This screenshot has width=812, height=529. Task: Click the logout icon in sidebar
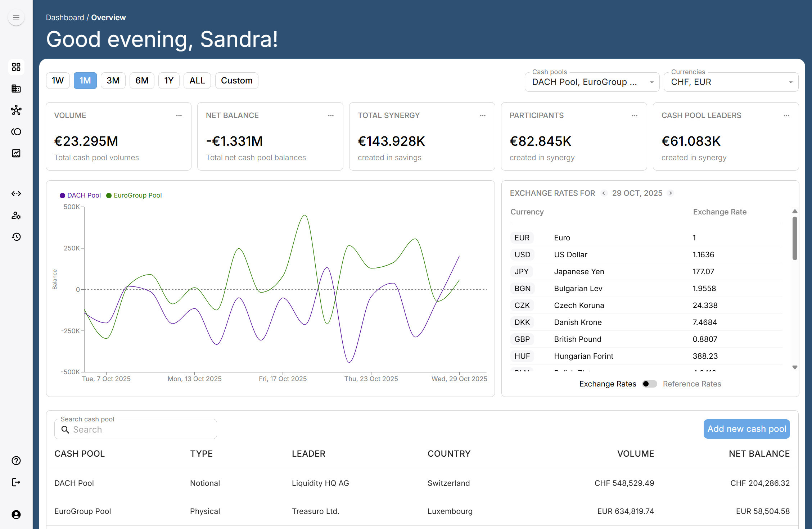pyautogui.click(x=16, y=482)
